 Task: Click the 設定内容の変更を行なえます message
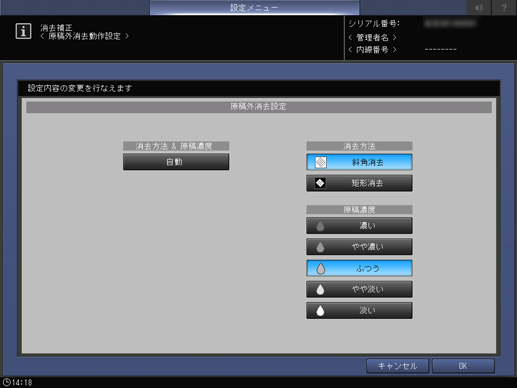tap(80, 88)
